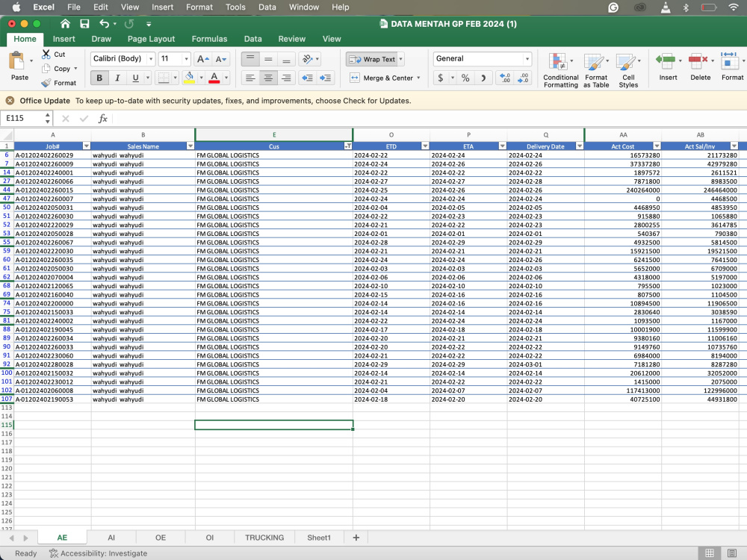
Task: Open the Tools menu in menu bar
Action: tap(235, 7)
